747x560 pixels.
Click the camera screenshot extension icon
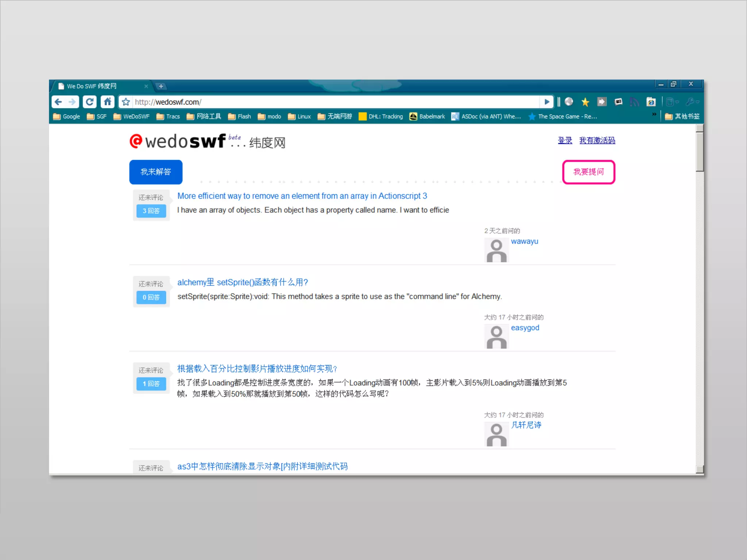coord(618,102)
